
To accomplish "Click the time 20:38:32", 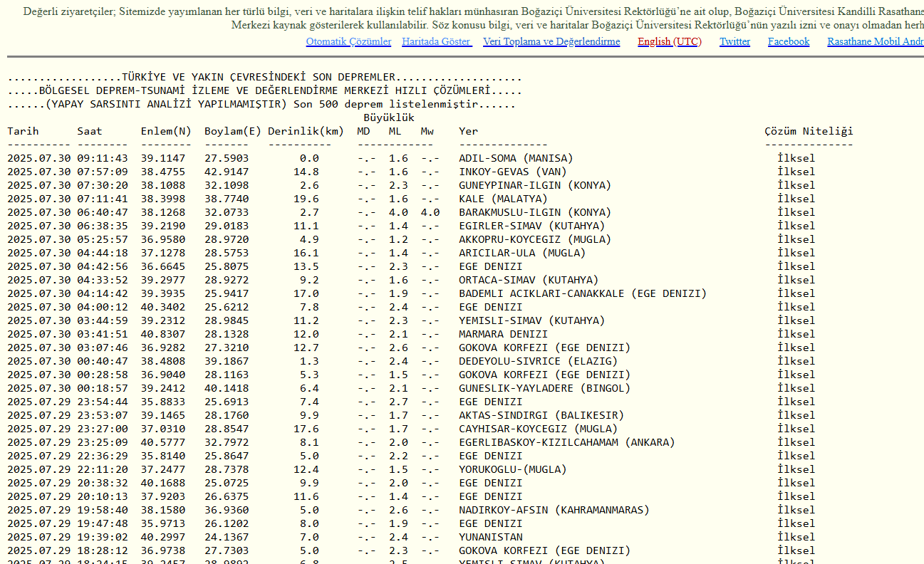I will (103, 483).
